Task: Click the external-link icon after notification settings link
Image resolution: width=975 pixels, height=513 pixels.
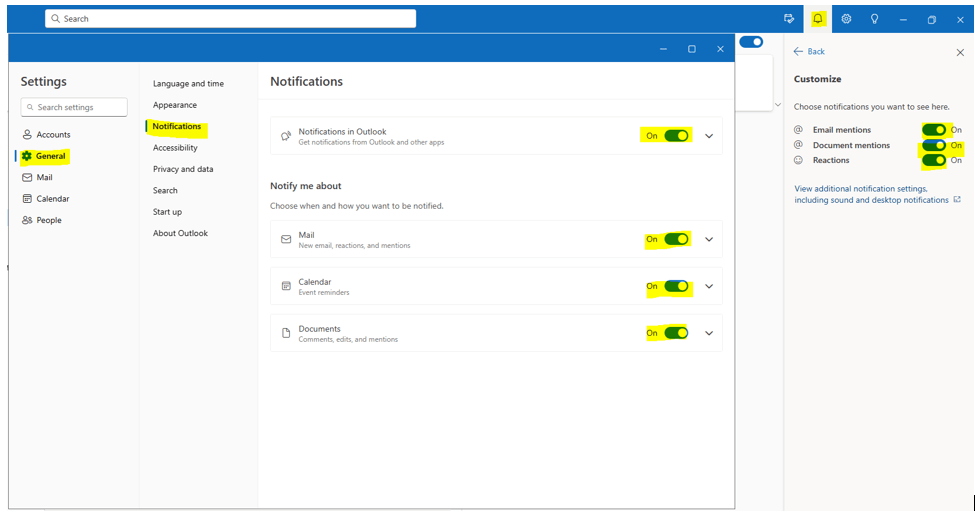Action: click(x=957, y=200)
